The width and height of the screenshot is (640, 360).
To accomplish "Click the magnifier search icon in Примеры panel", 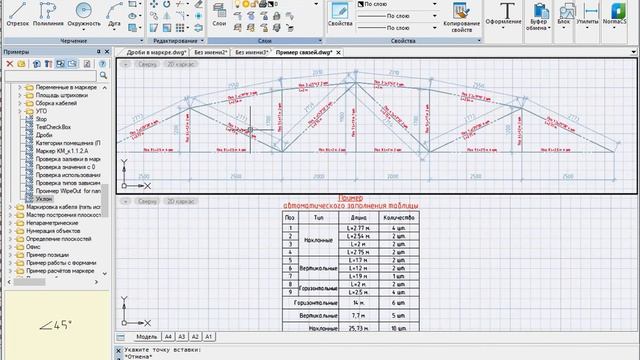I will click(x=103, y=76).
